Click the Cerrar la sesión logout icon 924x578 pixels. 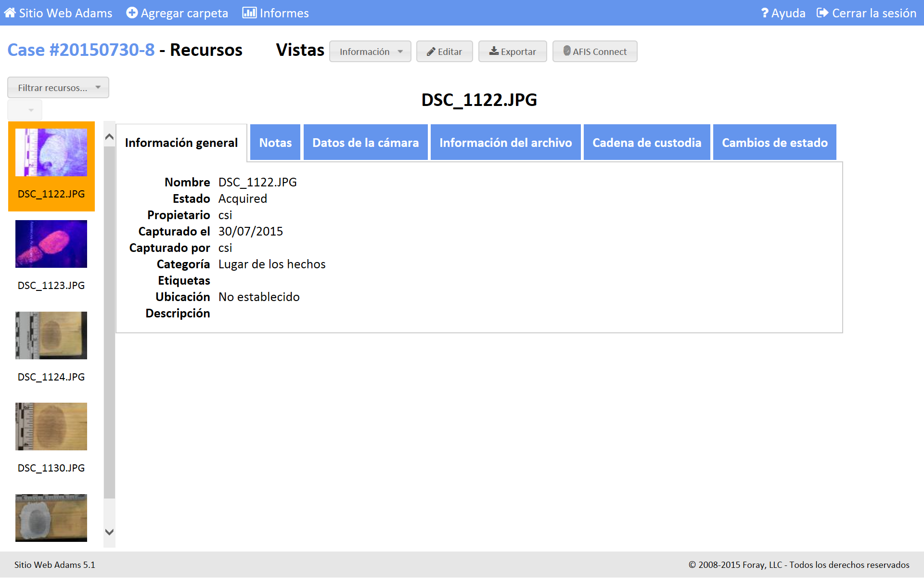[822, 13]
